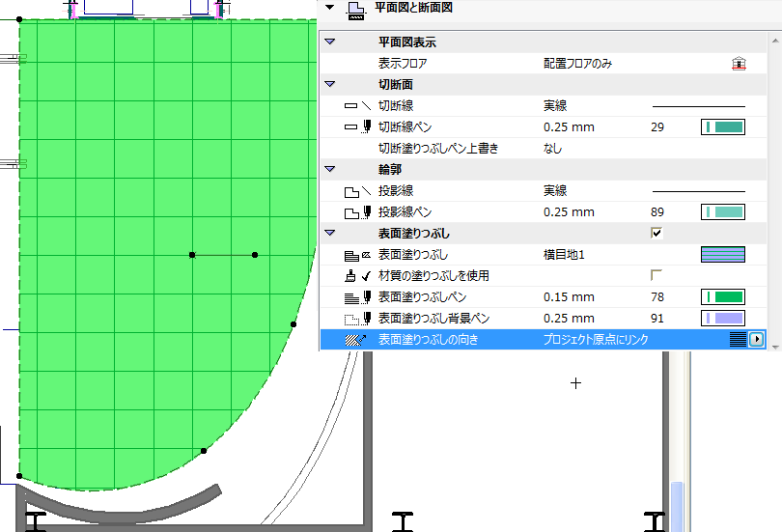This screenshot has height=532, width=782.
Task: Select the 投影線 実線 line preview
Action: 698,191
